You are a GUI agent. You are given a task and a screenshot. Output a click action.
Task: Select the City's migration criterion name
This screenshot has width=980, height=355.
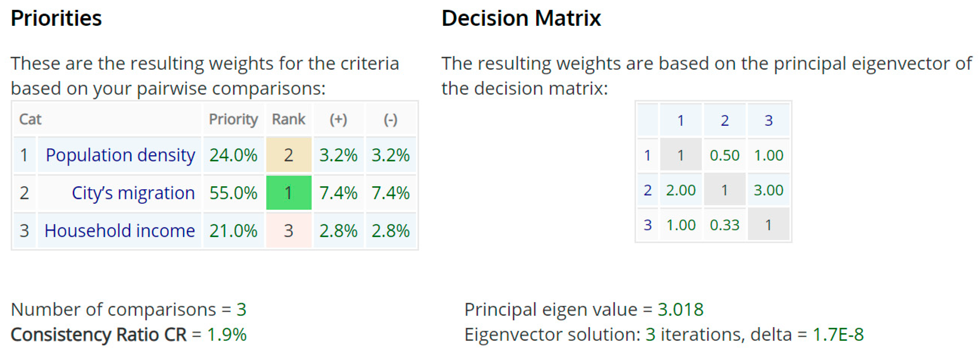(x=133, y=193)
